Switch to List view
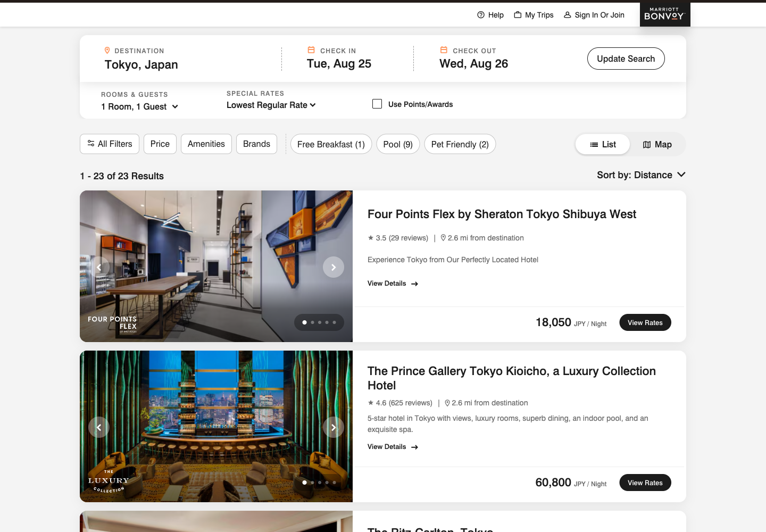766x532 pixels. tap(603, 144)
